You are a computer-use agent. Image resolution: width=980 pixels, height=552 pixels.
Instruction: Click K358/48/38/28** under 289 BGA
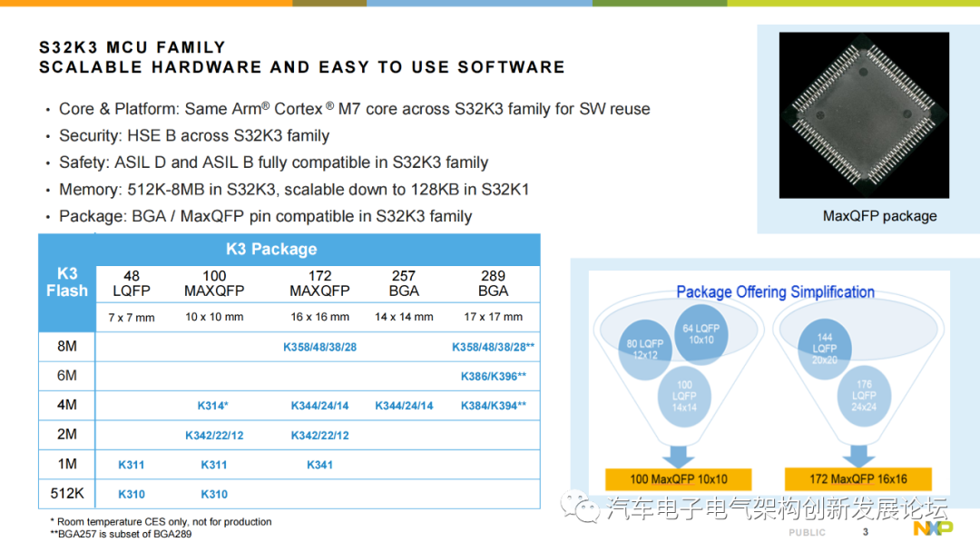coord(493,347)
